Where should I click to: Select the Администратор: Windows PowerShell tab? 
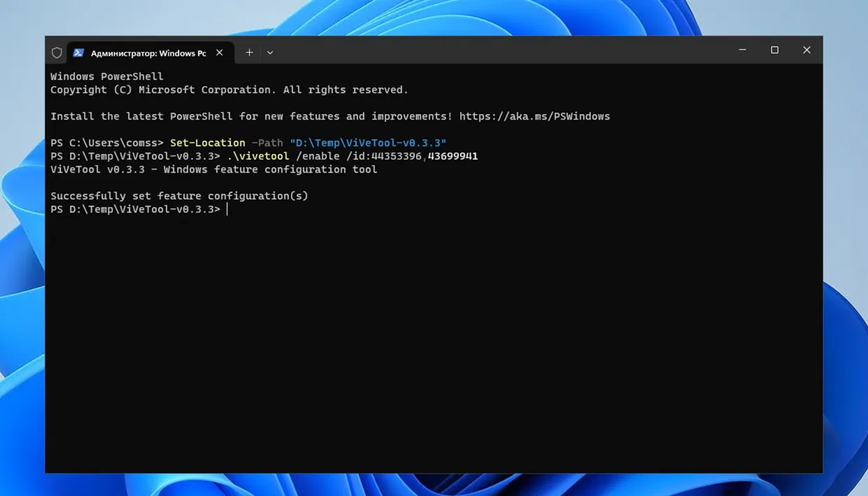point(150,52)
